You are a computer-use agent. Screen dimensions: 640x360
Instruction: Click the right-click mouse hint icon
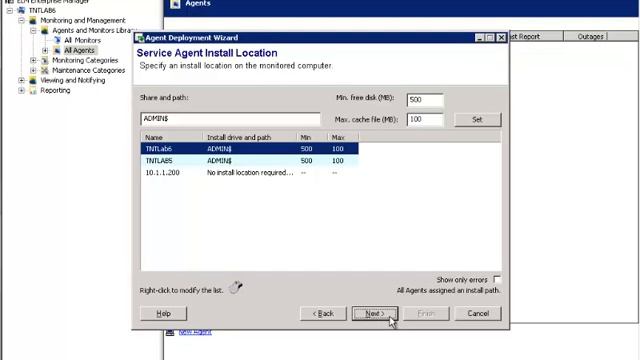click(236, 287)
